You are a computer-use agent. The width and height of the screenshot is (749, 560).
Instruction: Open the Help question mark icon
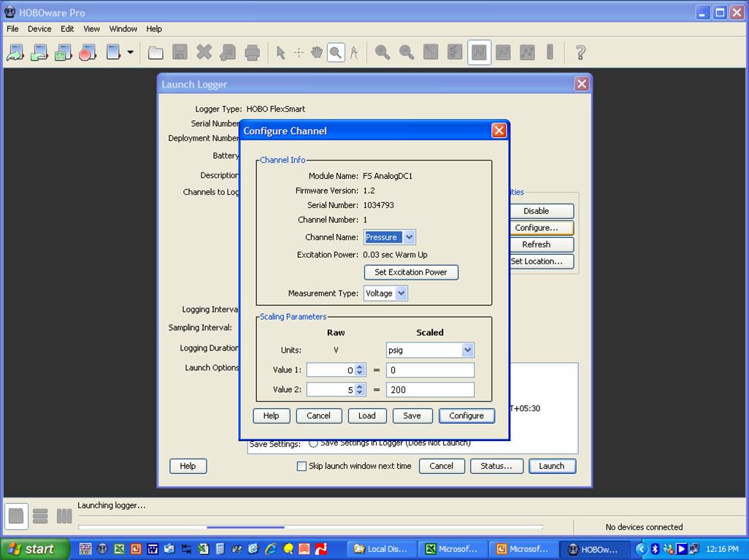click(x=582, y=52)
